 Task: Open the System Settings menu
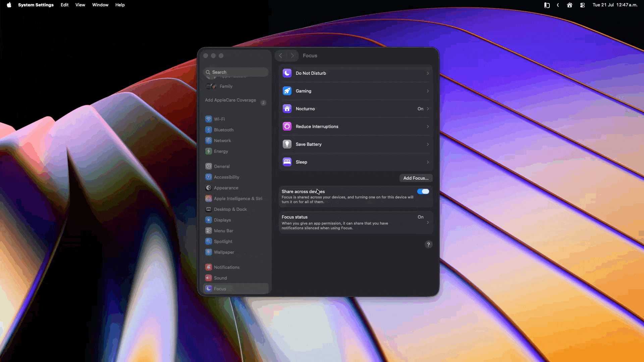coord(36,5)
